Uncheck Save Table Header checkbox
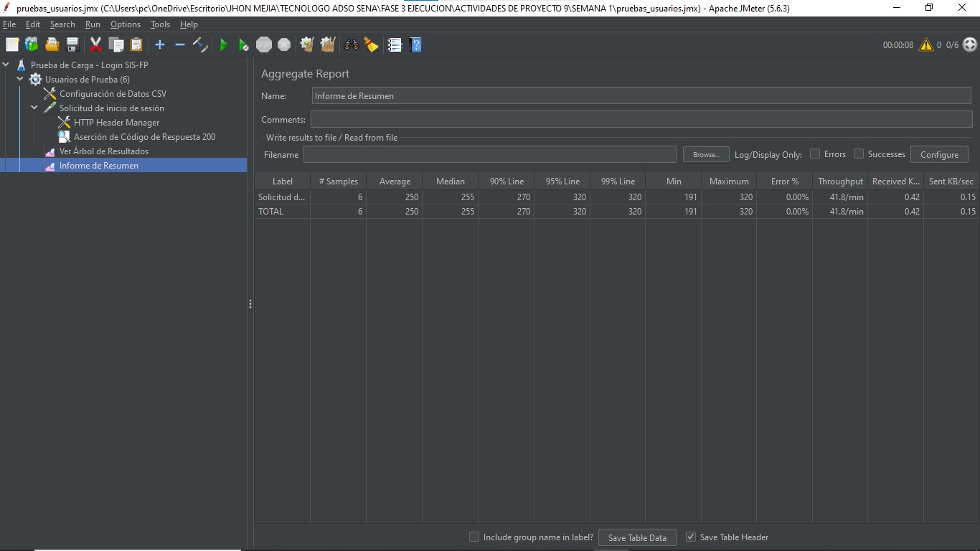 (691, 537)
